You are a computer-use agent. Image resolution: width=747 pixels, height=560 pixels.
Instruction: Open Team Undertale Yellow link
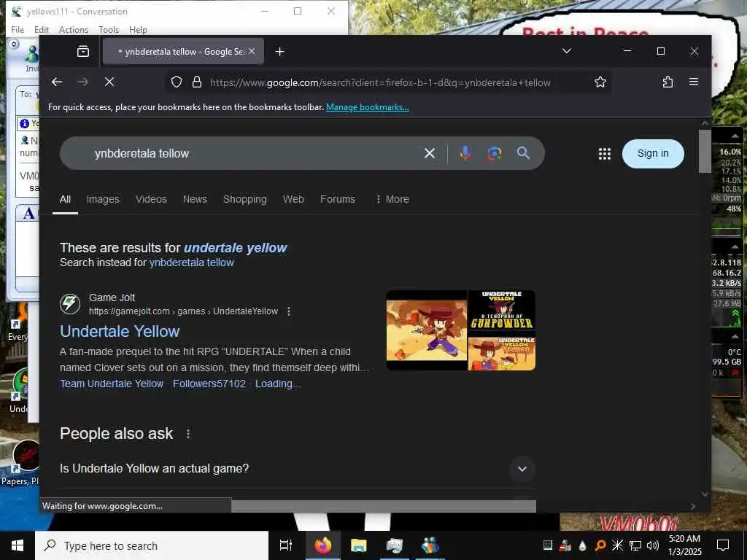click(112, 384)
